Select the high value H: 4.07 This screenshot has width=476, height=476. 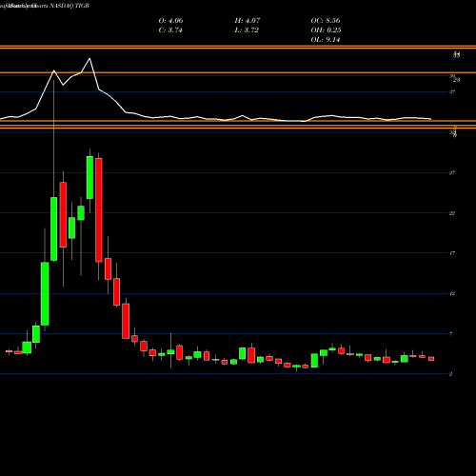click(248, 21)
